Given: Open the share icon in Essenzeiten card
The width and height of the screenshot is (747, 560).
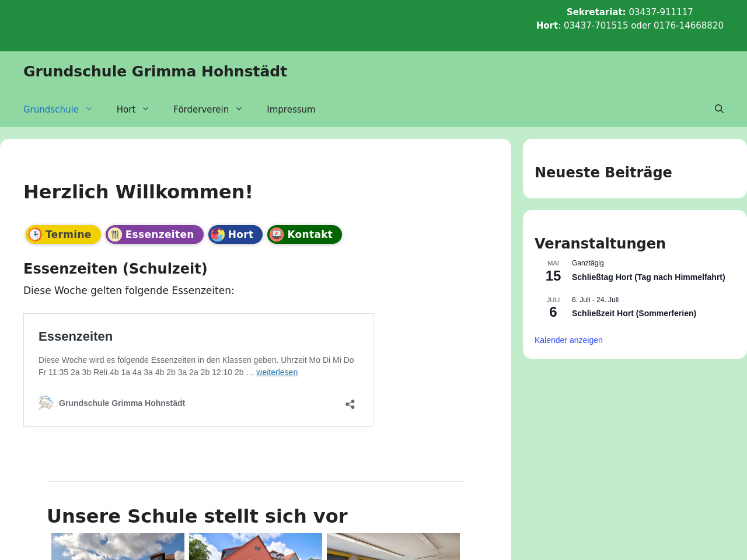Looking at the screenshot, I should pos(350,404).
